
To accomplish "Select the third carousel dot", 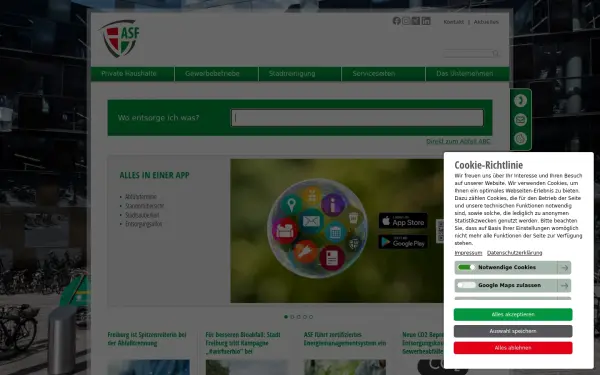I will pos(298,317).
